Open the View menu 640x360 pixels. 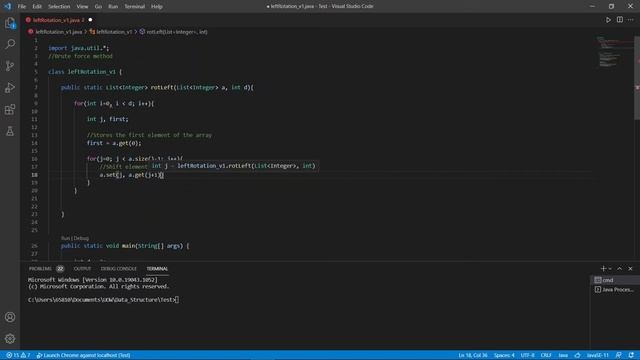tap(82, 6)
